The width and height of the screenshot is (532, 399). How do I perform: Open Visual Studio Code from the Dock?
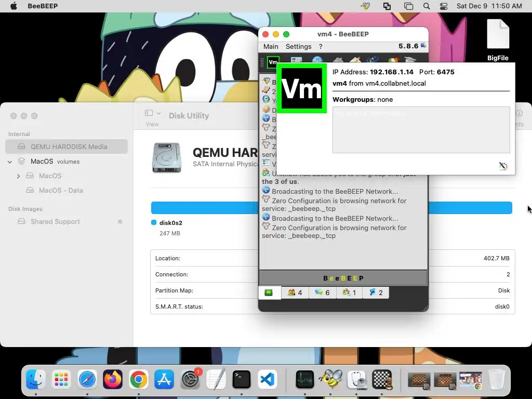click(x=267, y=379)
